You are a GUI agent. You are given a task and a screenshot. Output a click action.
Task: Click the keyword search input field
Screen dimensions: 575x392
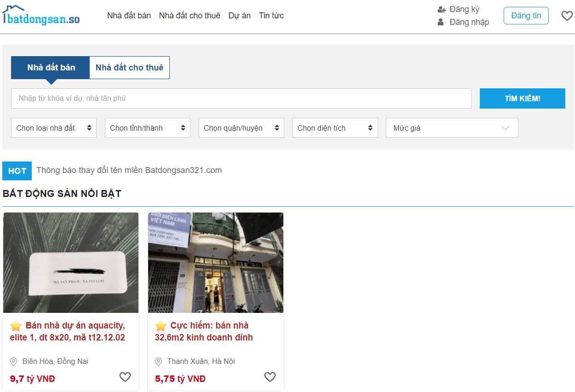(241, 98)
